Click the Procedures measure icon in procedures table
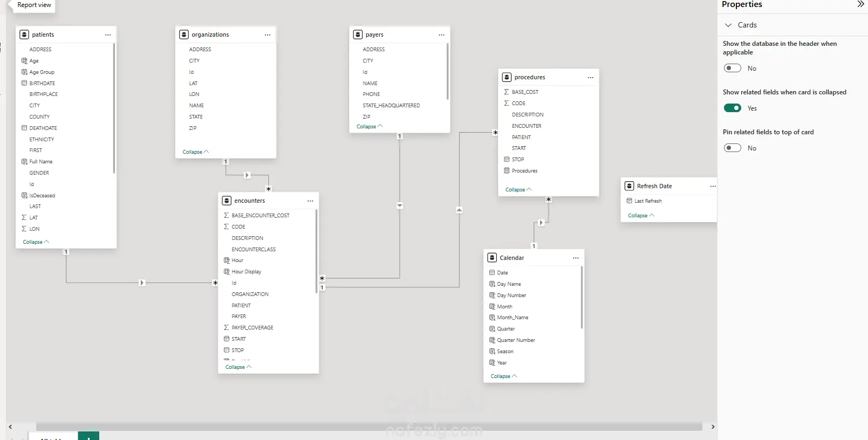Screen dimensions: 868x440 tap(507, 170)
